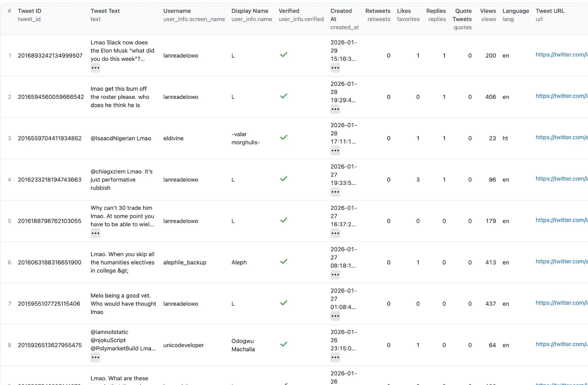Screen dimensions: 588x385
Task: Expand truncated tweet text in row 1
Action: (x=95, y=68)
